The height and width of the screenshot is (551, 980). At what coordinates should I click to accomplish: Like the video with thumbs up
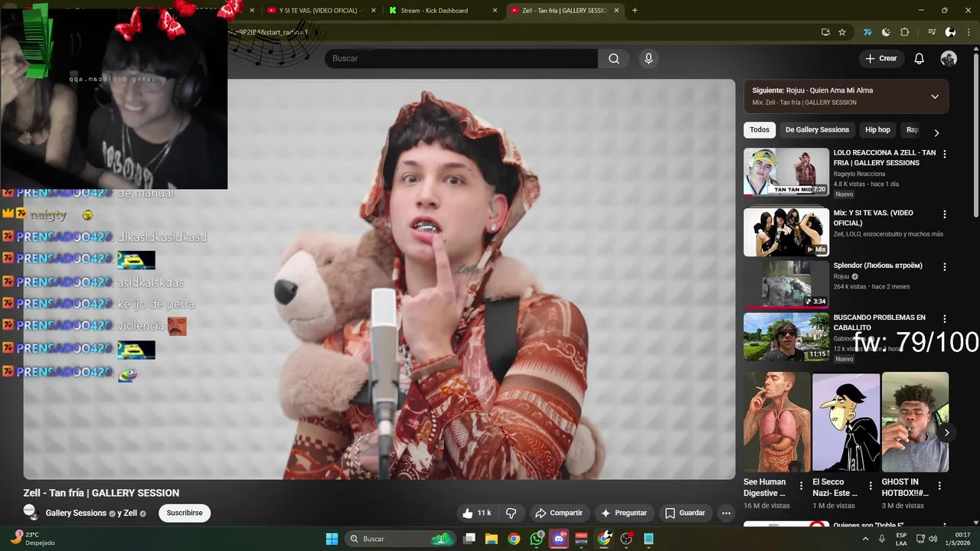pyautogui.click(x=475, y=513)
